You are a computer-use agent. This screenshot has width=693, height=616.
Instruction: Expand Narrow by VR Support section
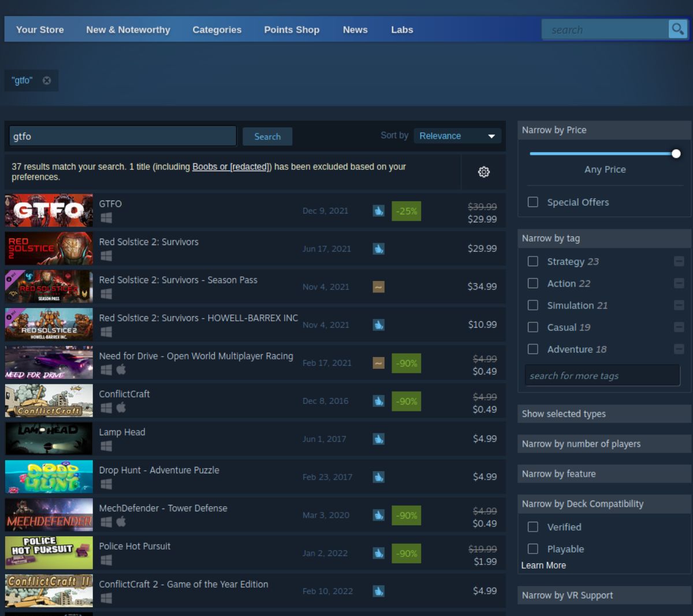click(x=604, y=595)
